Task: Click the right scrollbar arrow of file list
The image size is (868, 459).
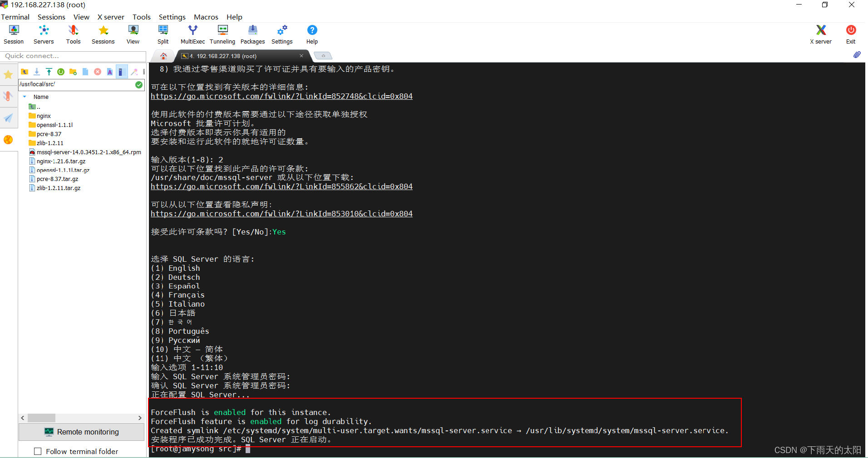Action: pyautogui.click(x=140, y=418)
